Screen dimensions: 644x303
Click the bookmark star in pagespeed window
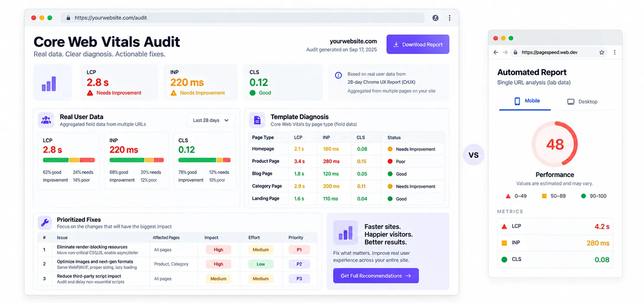tap(602, 52)
